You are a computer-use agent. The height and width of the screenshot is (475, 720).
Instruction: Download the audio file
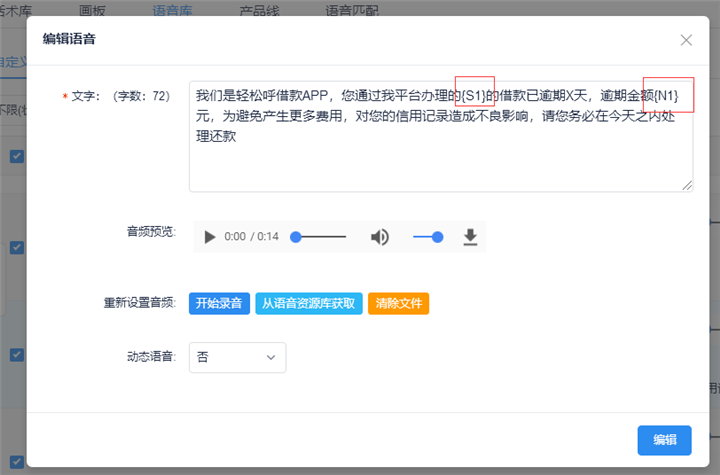tap(470, 237)
